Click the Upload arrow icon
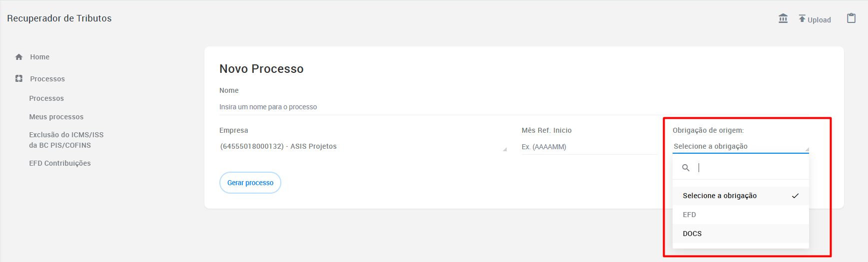 point(802,18)
